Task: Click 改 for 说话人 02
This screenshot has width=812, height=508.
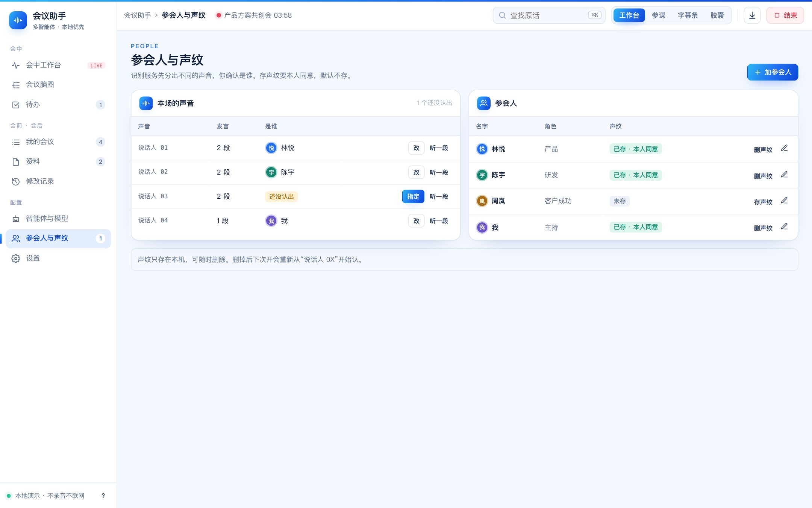Action: pyautogui.click(x=416, y=172)
